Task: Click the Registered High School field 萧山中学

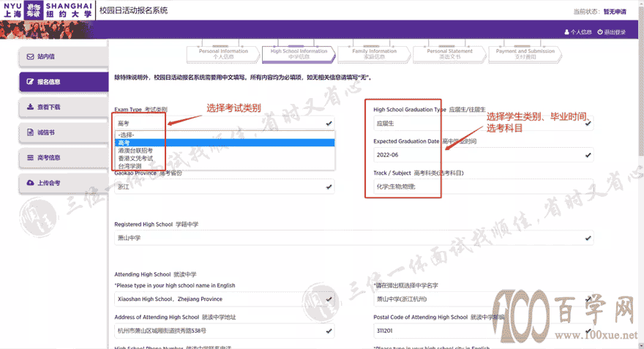Action: [354, 238]
